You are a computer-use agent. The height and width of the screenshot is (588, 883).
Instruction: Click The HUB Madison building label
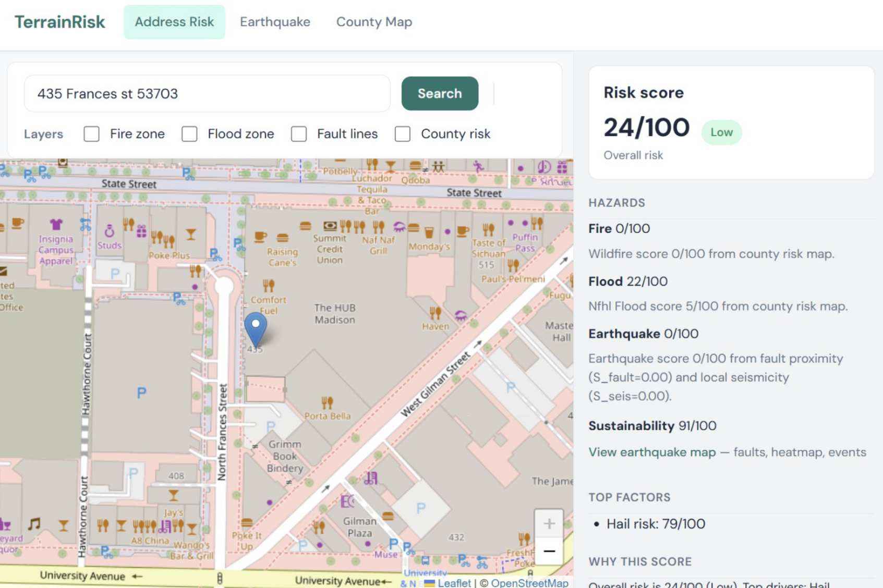(x=335, y=314)
